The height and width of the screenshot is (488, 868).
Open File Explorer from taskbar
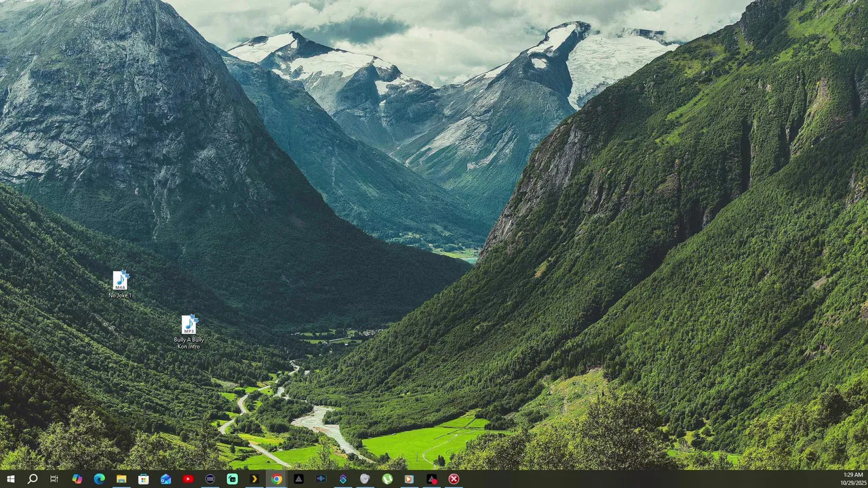coord(121,479)
